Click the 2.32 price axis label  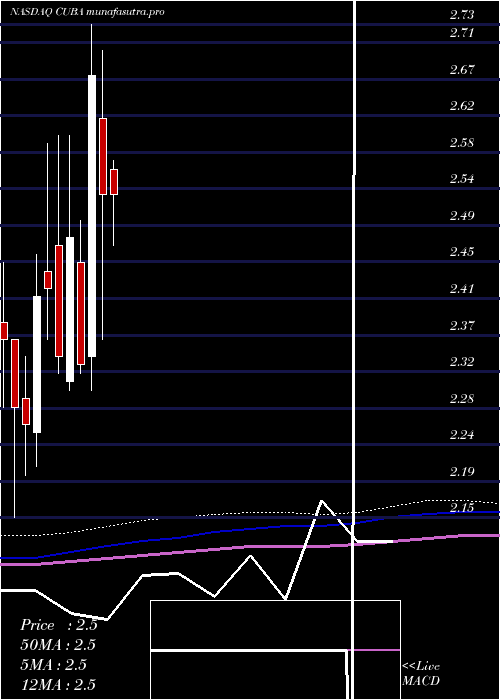[462, 361]
